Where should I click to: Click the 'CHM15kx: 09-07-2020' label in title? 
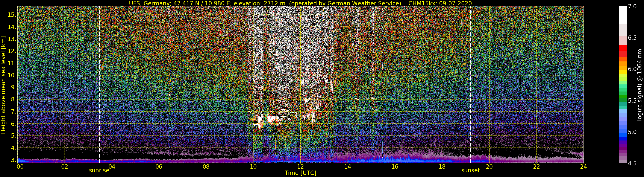tap(440, 3)
